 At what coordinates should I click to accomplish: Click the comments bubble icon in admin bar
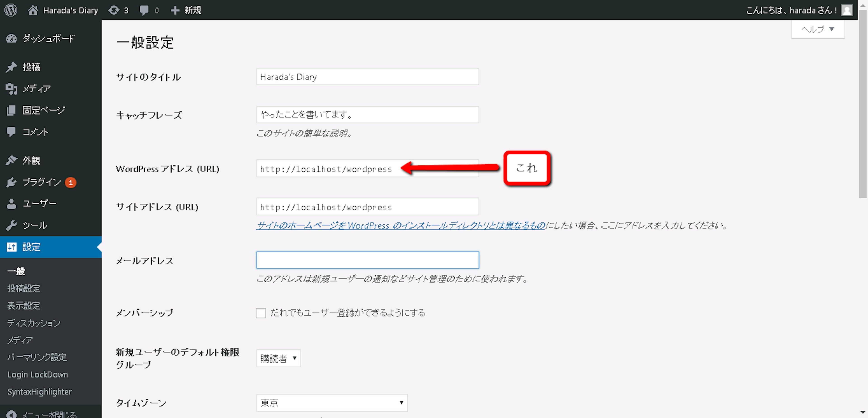144,10
